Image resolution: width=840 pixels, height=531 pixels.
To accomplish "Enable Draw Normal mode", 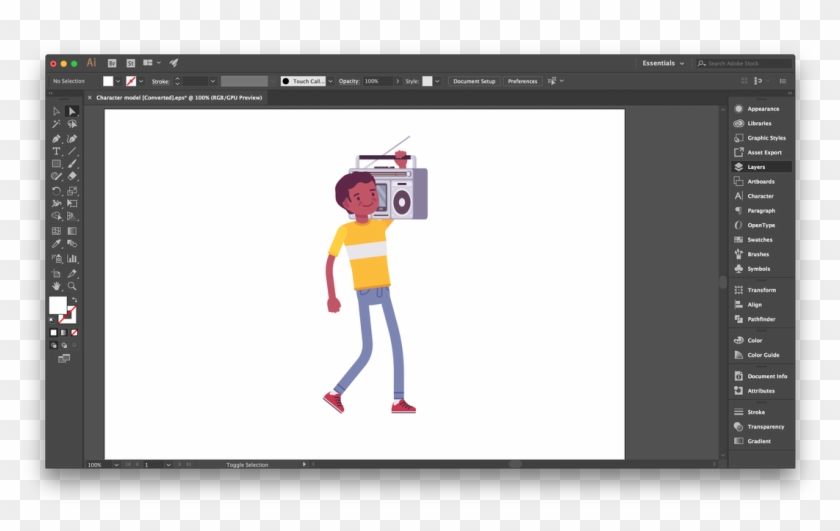I will (54, 346).
